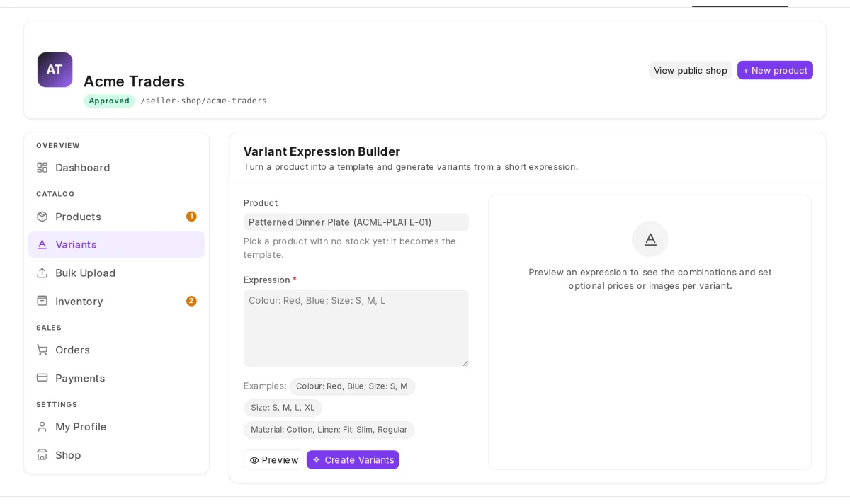
Task: Click the Variant Expression Builder heading
Action: (x=322, y=151)
